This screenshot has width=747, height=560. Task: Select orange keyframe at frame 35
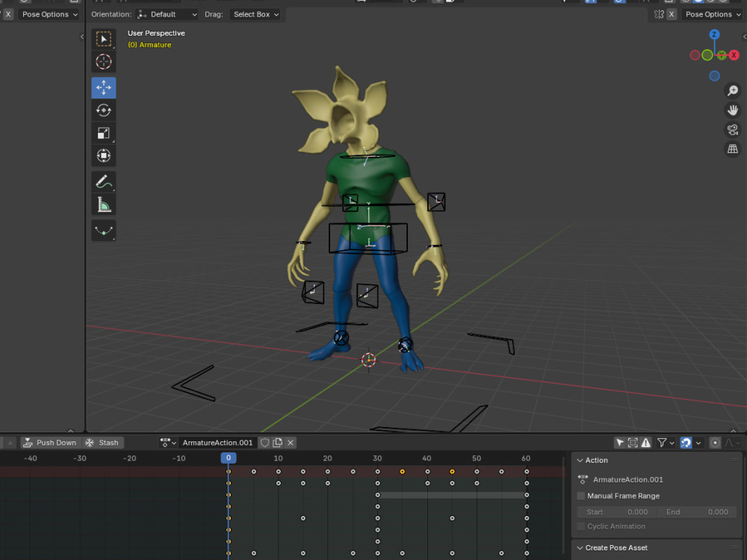point(402,472)
